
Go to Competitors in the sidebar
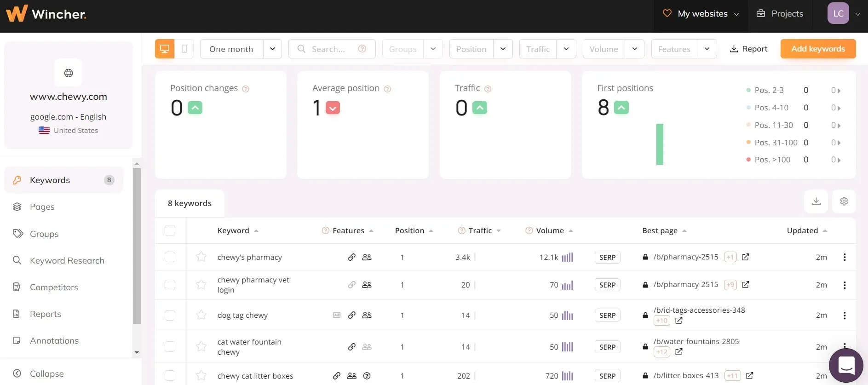[54, 287]
